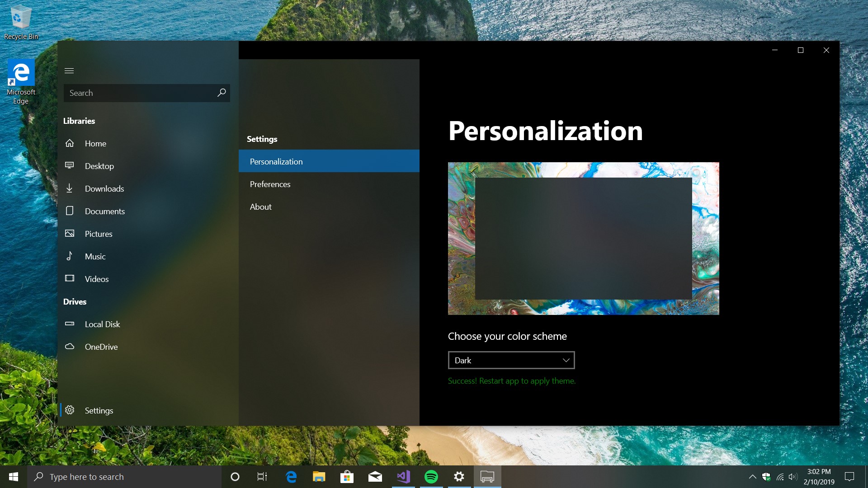Expand the color scheme dropdown arrow

566,360
